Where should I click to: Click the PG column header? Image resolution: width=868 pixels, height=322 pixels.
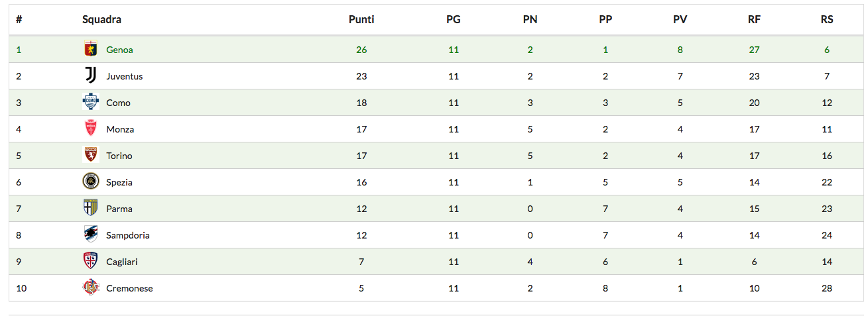(x=453, y=19)
